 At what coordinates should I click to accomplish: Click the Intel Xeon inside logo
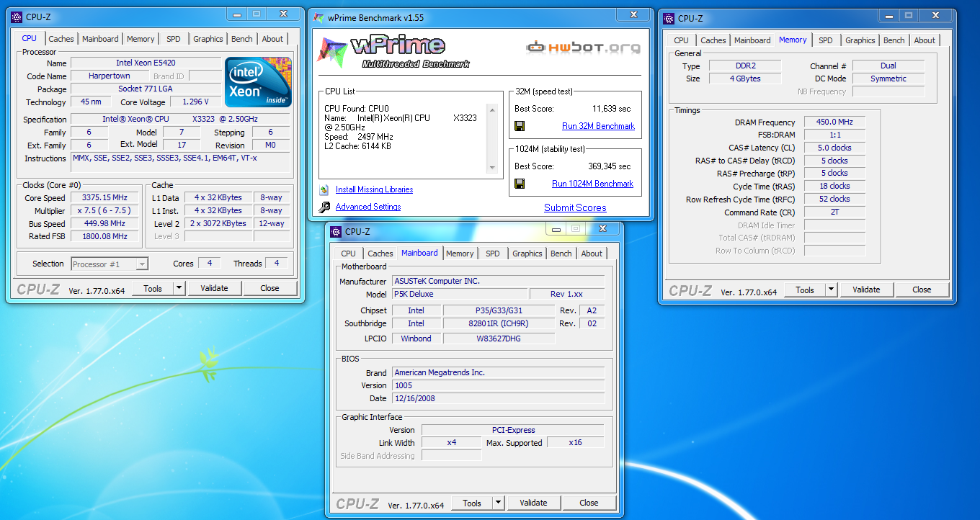[x=259, y=82]
